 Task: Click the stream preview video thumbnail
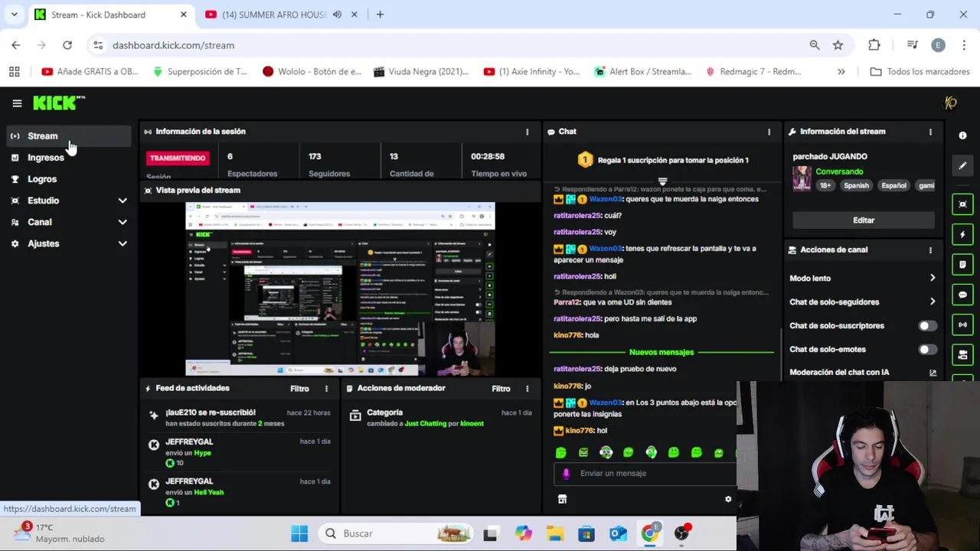[x=340, y=289]
